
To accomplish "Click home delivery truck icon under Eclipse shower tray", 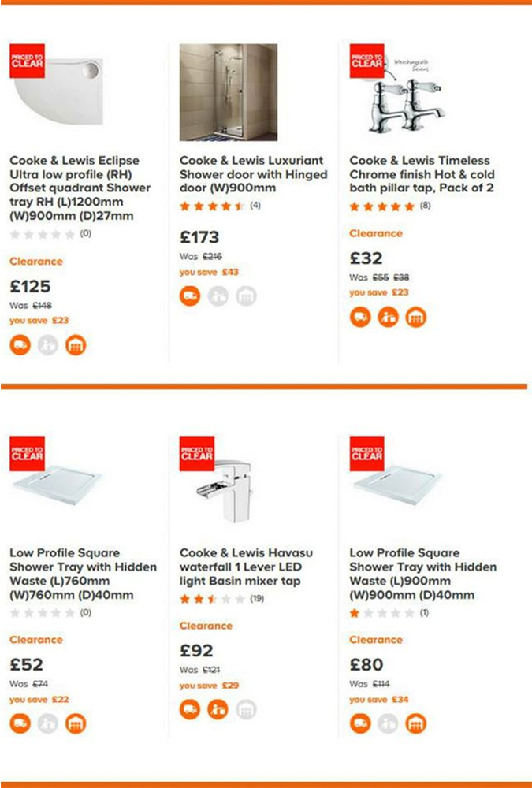I will tap(20, 345).
